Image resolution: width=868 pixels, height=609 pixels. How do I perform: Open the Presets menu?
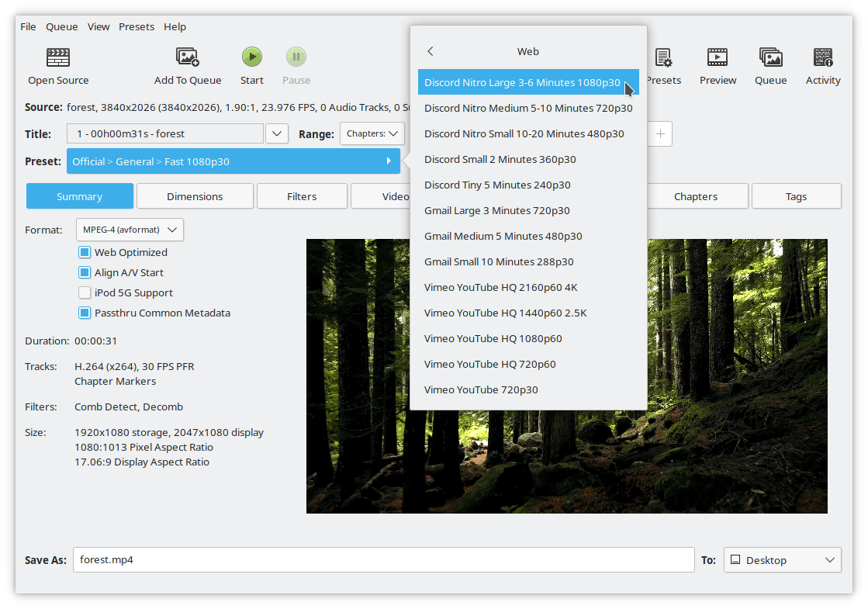[137, 26]
